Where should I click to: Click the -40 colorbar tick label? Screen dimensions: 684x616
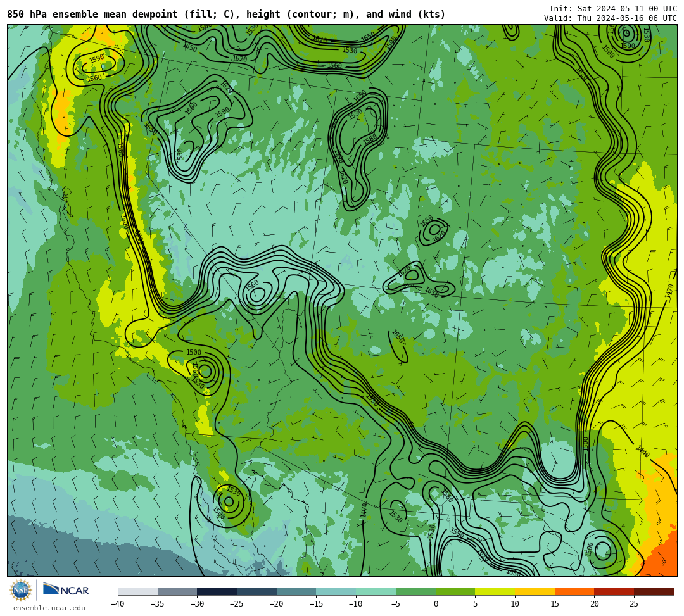(x=117, y=604)
